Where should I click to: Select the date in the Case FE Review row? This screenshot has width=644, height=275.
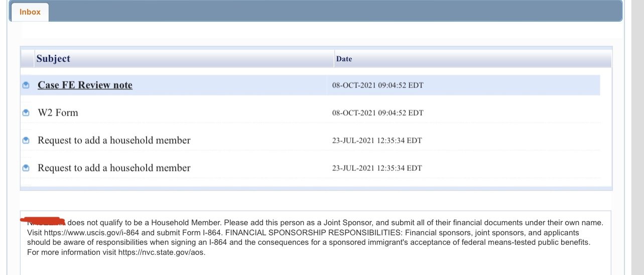[377, 85]
